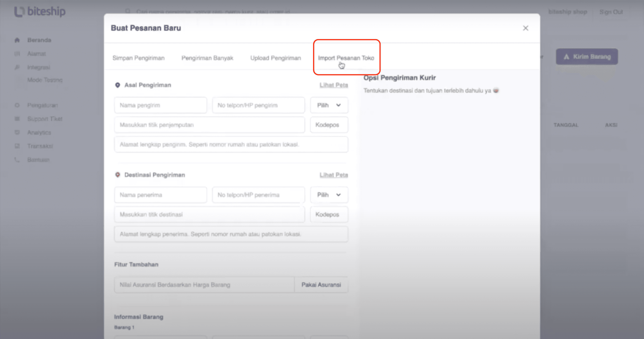Close the Buat Pesanan Baru dialog
The width and height of the screenshot is (644, 339).
(x=525, y=28)
